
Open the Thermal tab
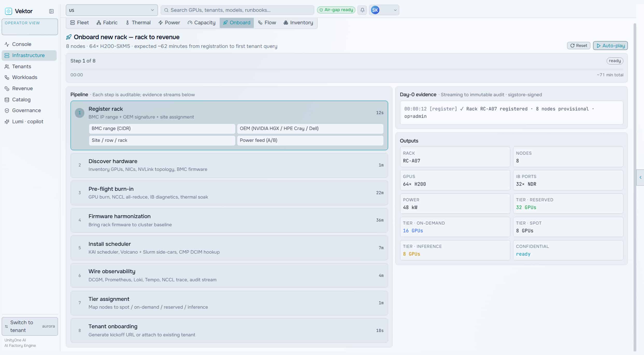coord(138,23)
